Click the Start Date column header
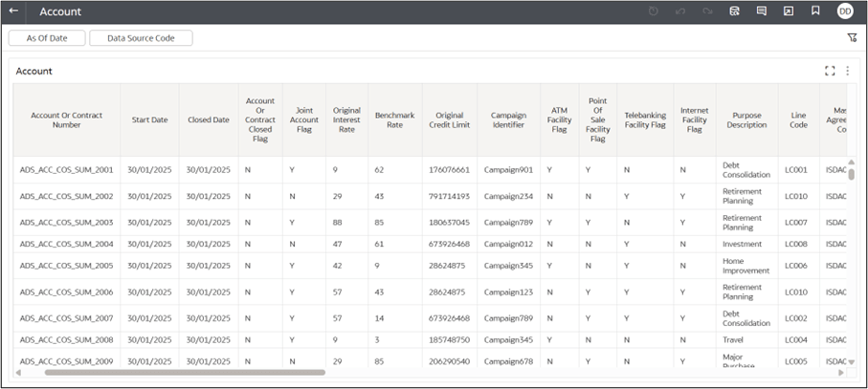The image size is (868, 389). (x=149, y=119)
